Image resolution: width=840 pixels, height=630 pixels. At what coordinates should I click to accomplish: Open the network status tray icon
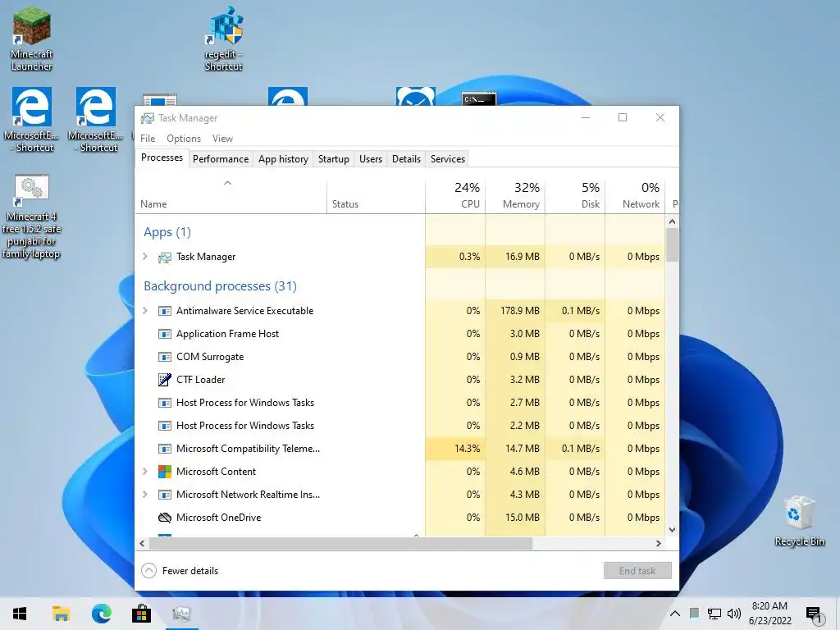[714, 614]
